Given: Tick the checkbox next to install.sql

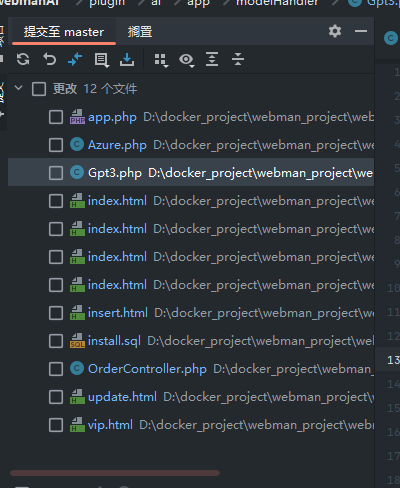Looking at the screenshot, I should tap(56, 341).
